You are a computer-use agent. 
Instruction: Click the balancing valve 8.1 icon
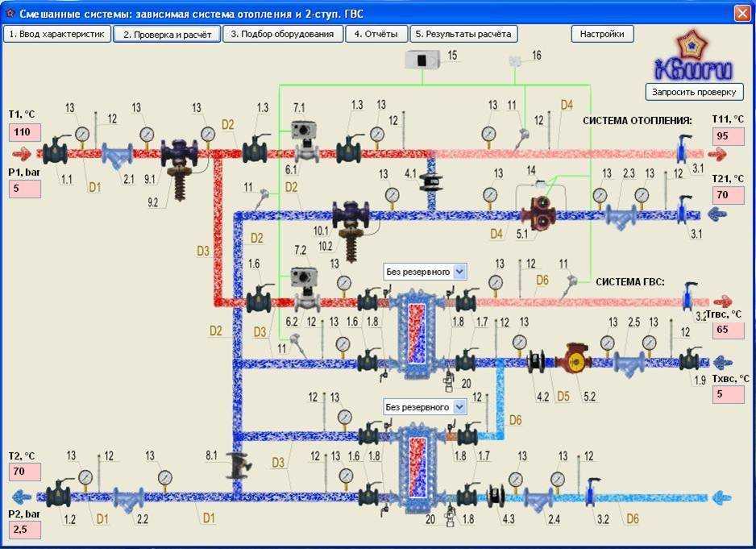[x=239, y=466]
